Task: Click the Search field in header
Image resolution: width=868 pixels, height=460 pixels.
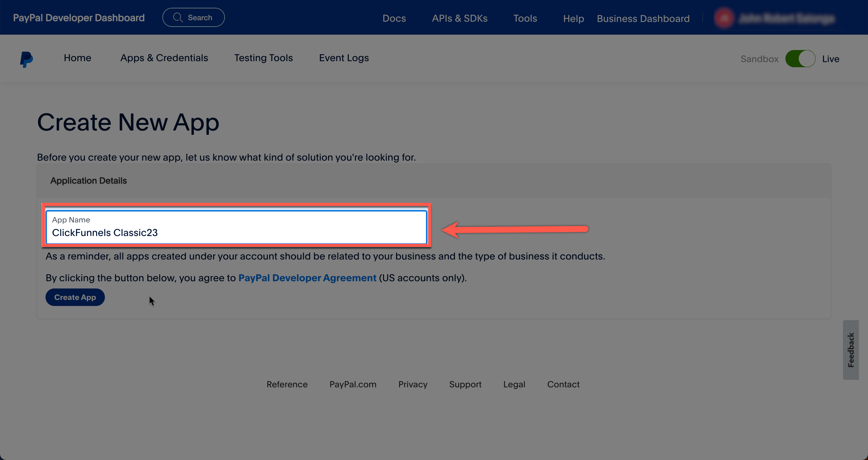Action: (x=193, y=17)
